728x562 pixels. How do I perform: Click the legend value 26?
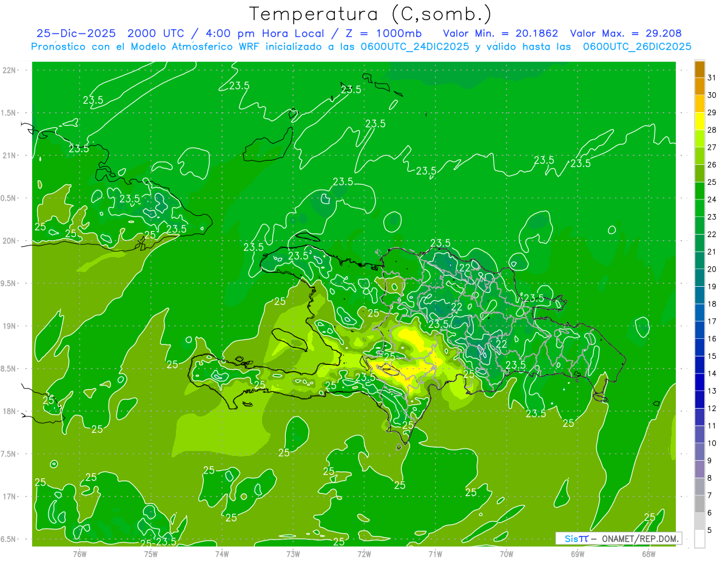712,164
